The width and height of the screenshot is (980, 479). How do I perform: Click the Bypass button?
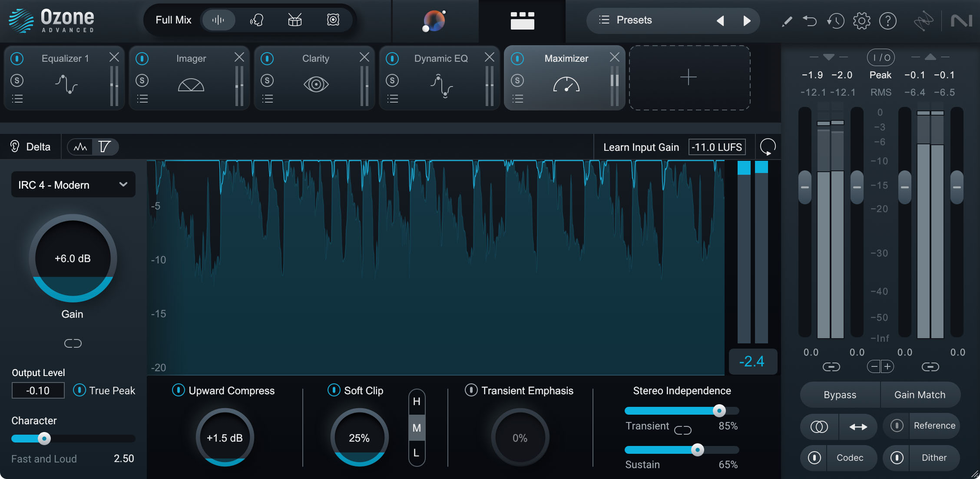click(839, 395)
